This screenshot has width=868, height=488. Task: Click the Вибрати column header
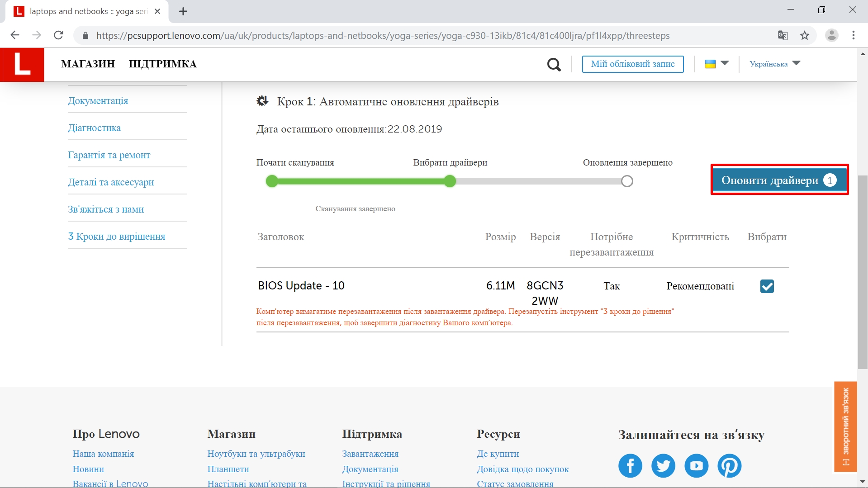[767, 237]
